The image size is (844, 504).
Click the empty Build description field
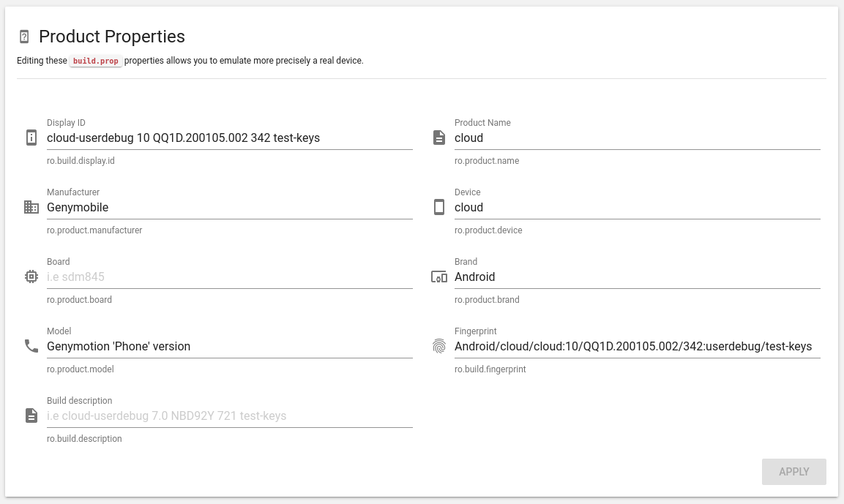click(229, 415)
